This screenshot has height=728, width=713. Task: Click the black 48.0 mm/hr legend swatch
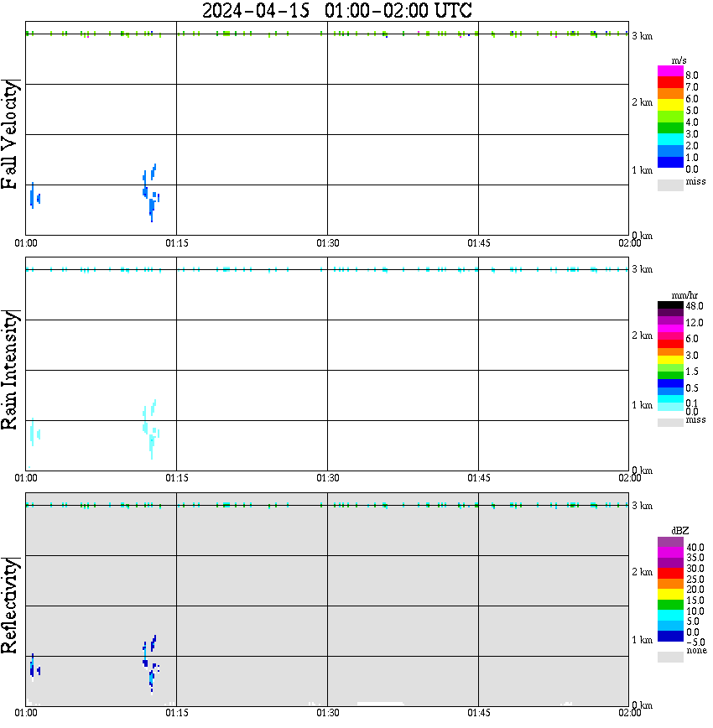[x=670, y=305]
